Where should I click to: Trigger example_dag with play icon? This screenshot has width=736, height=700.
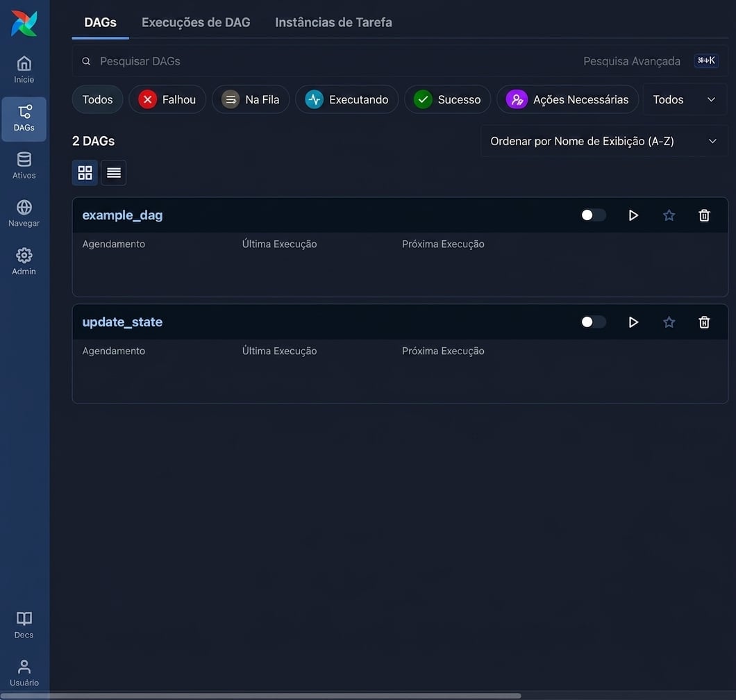coord(633,215)
